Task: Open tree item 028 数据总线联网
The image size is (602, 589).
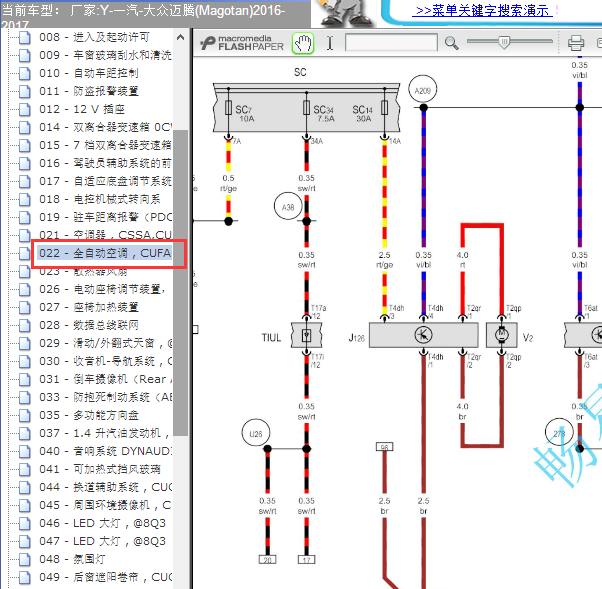Action: 89,325
